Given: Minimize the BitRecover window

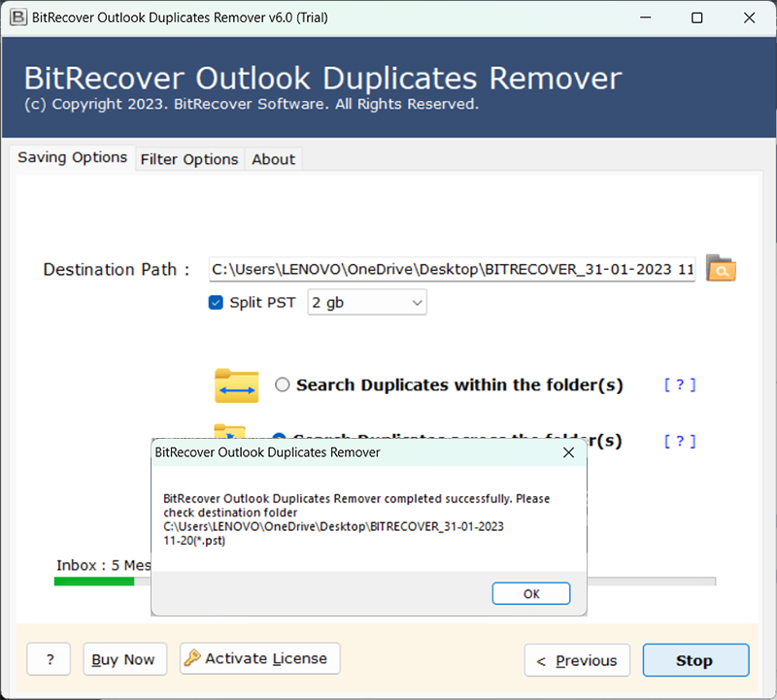Looking at the screenshot, I should 645,17.
